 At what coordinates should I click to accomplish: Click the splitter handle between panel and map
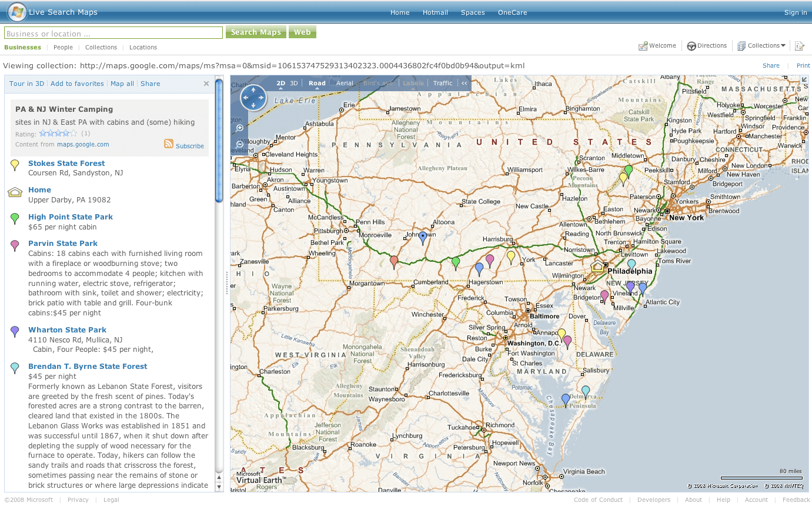coord(227,283)
